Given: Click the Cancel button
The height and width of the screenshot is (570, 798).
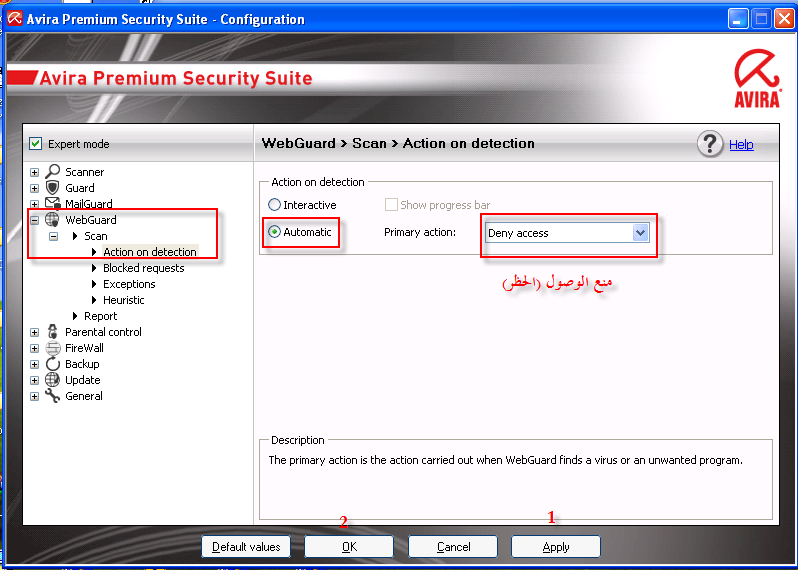Looking at the screenshot, I should point(453,547).
